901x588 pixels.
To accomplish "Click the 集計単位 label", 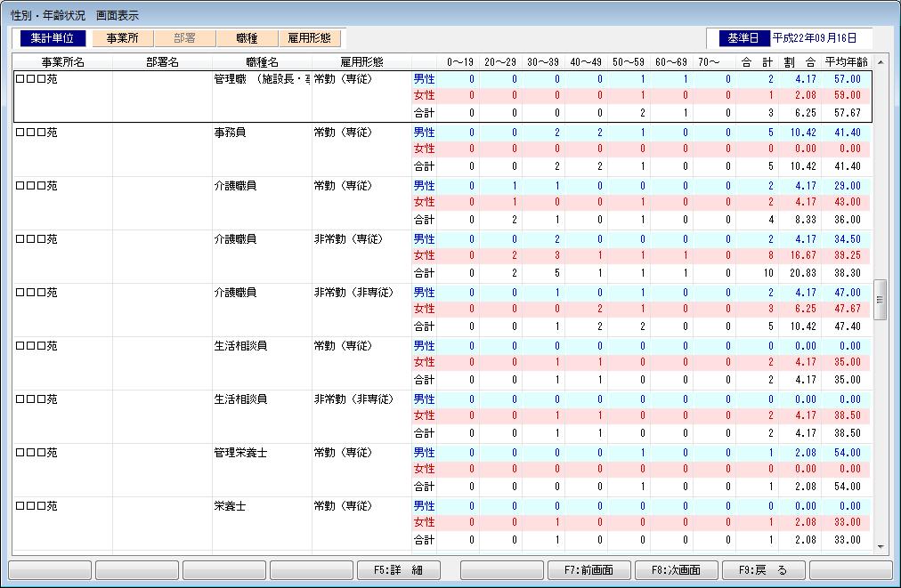I will [52, 38].
